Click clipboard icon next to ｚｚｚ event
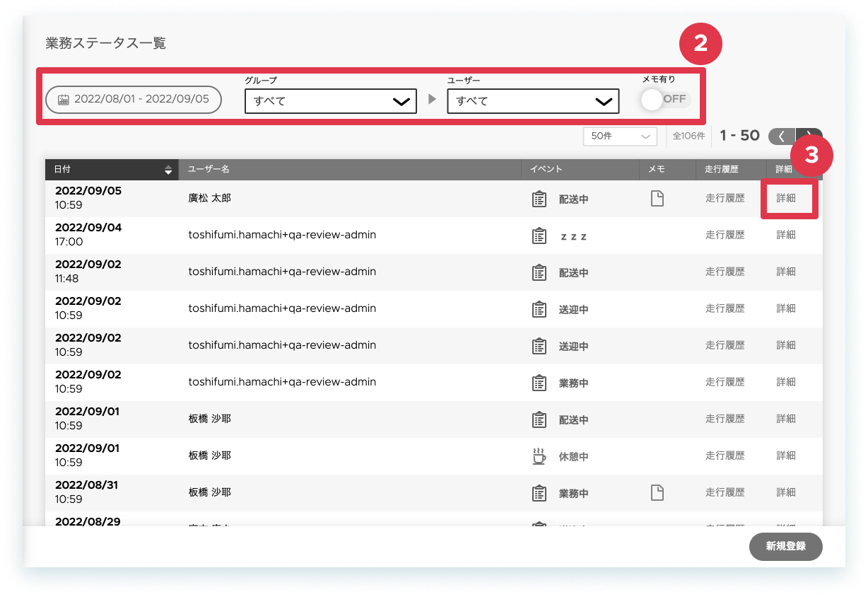The height and width of the screenshot is (597, 868). 539,236
